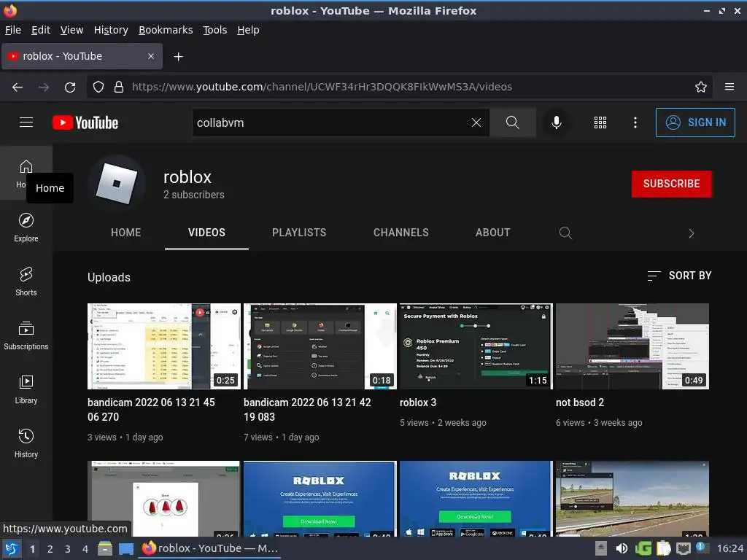Switch to workspace 3 on the taskbar
The height and width of the screenshot is (560, 747).
[68, 549]
